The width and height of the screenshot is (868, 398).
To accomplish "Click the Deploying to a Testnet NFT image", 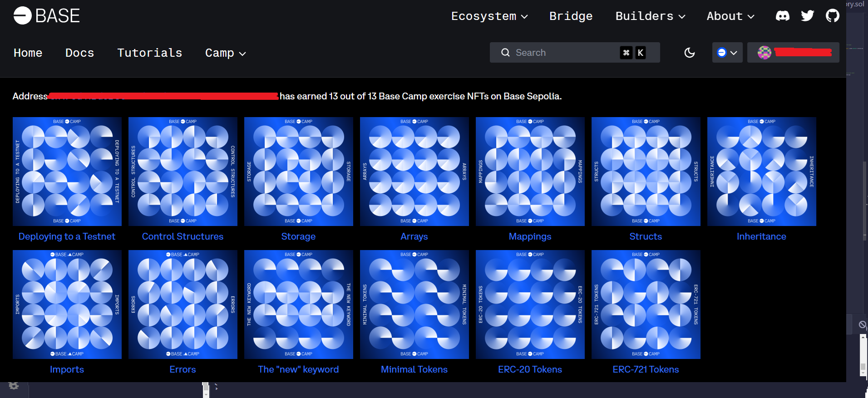I will pyautogui.click(x=67, y=172).
